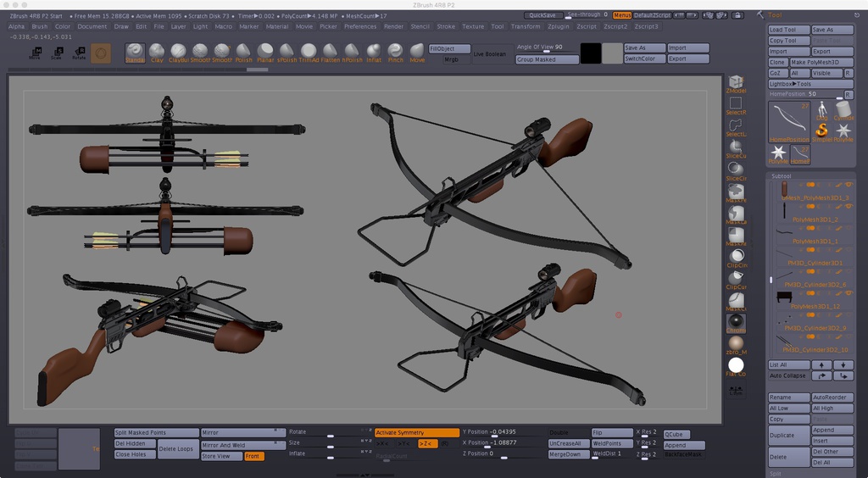Click the large HomePosition tool thumbnail
This screenshot has width=868, height=478.
point(789,122)
